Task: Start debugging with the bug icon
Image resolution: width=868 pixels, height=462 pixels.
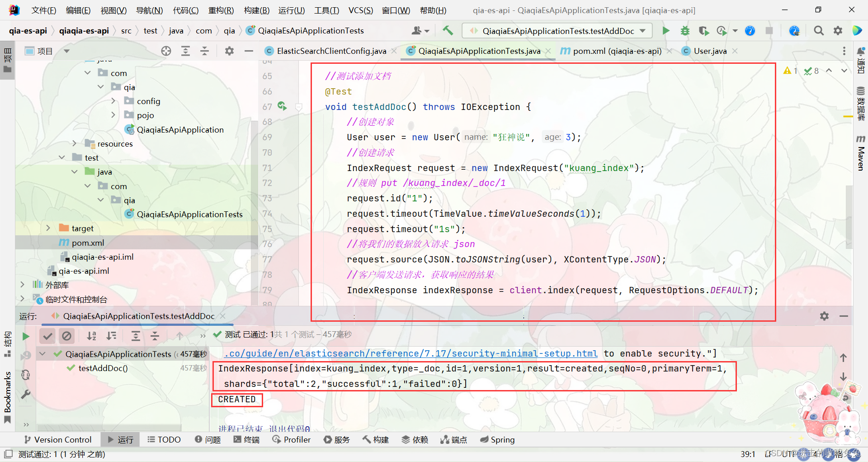Action: [x=685, y=31]
